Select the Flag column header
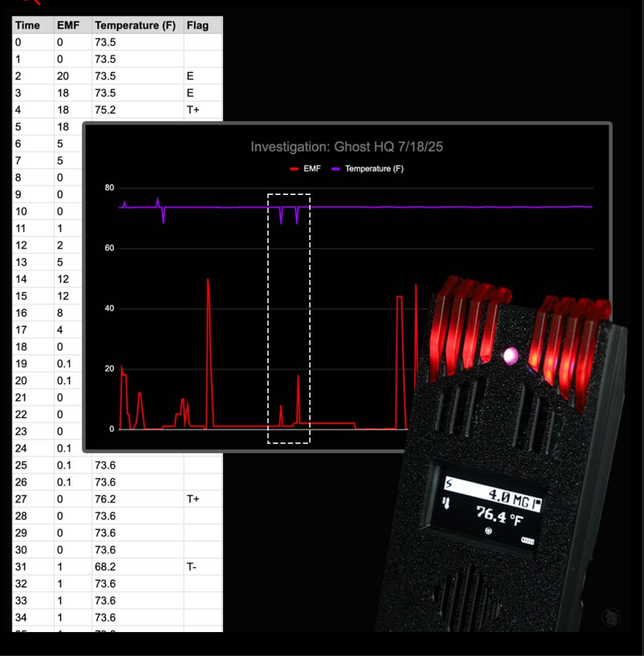 [203, 25]
